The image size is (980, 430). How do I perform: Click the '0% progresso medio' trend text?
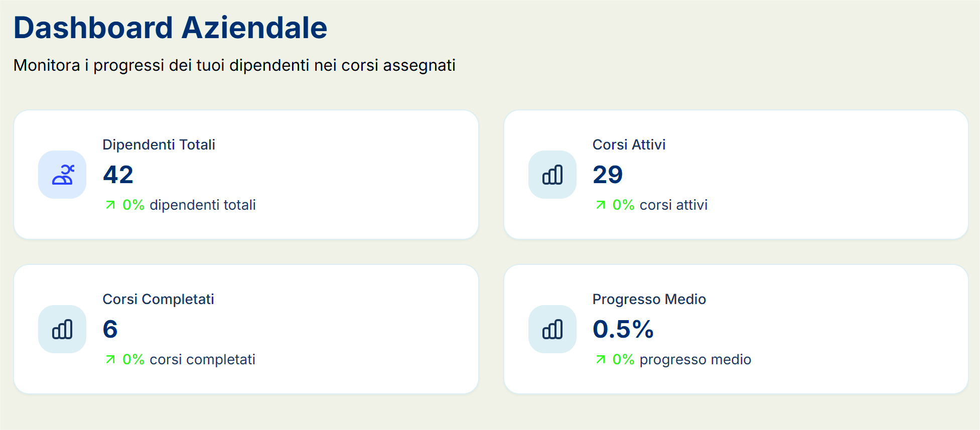681,359
